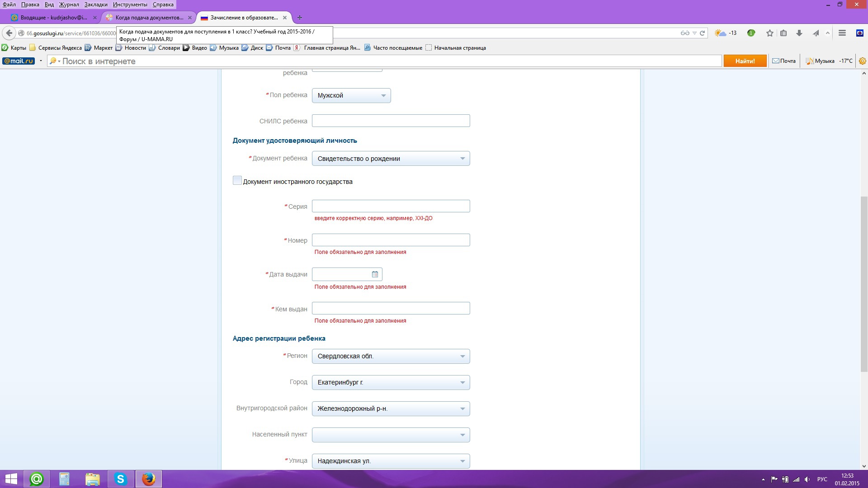868x488 pixels.
Task: Open the downloads arrow icon
Action: pos(799,33)
